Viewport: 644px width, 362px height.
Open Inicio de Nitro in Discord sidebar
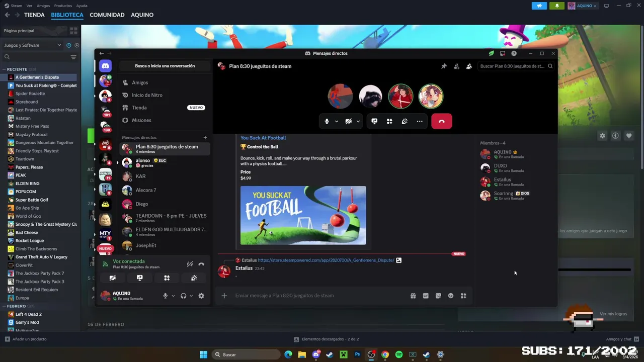165,95
